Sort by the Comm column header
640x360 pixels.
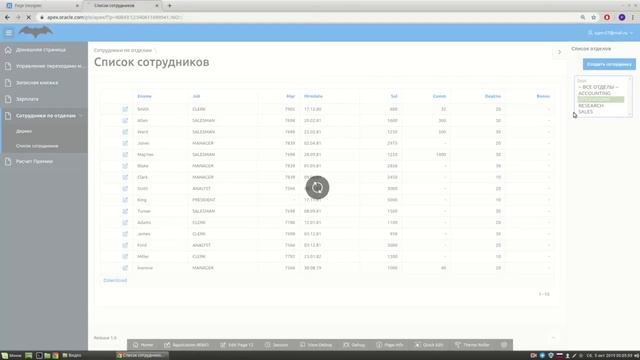(x=439, y=96)
